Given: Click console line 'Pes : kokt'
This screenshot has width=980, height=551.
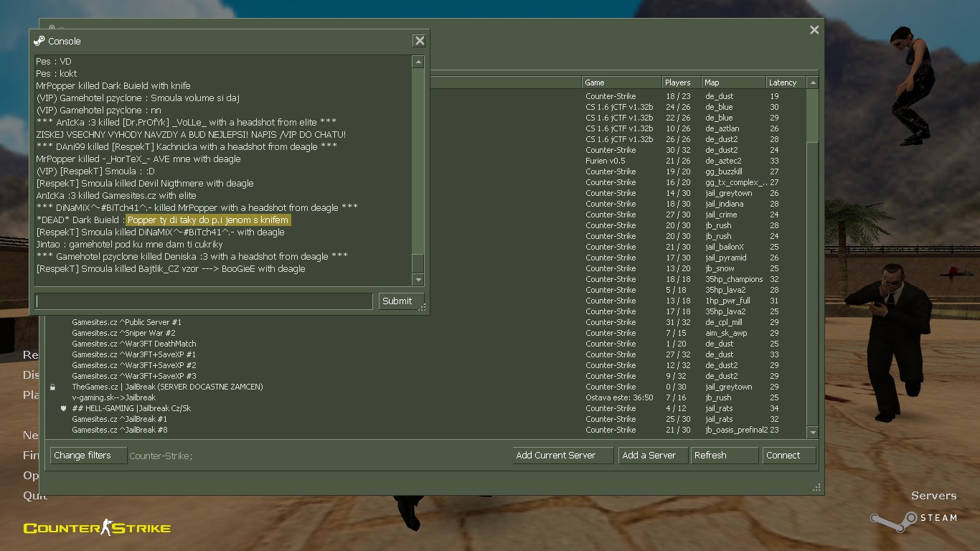Looking at the screenshot, I should click(57, 74).
